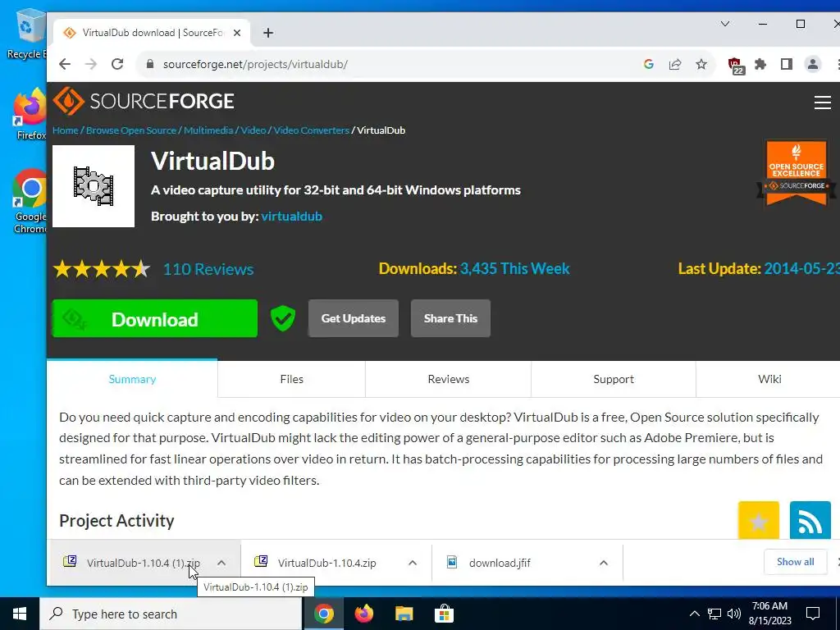The height and width of the screenshot is (630, 840).
Task: Go back using the browser back arrow
Action: [65, 64]
